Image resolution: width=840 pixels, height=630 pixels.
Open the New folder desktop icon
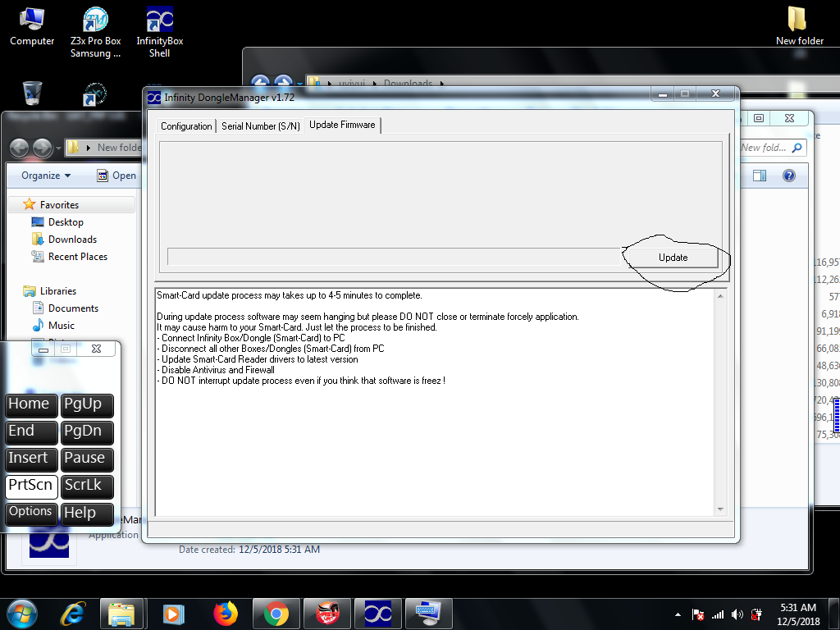(799, 27)
